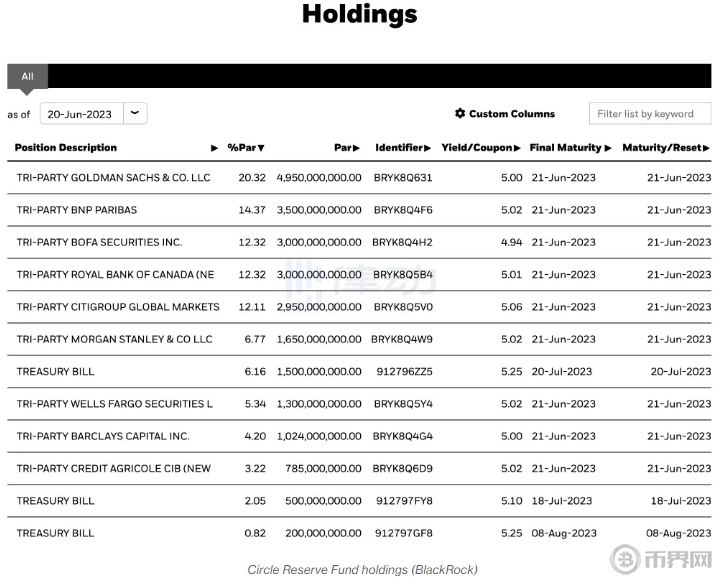
Task: Click the Identifier column sort arrow
Action: pyautogui.click(x=428, y=148)
